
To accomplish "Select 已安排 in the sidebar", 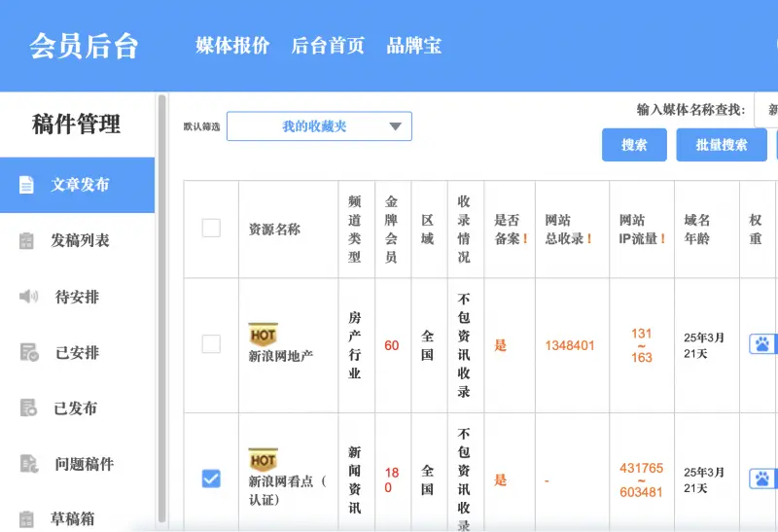I will tap(78, 352).
